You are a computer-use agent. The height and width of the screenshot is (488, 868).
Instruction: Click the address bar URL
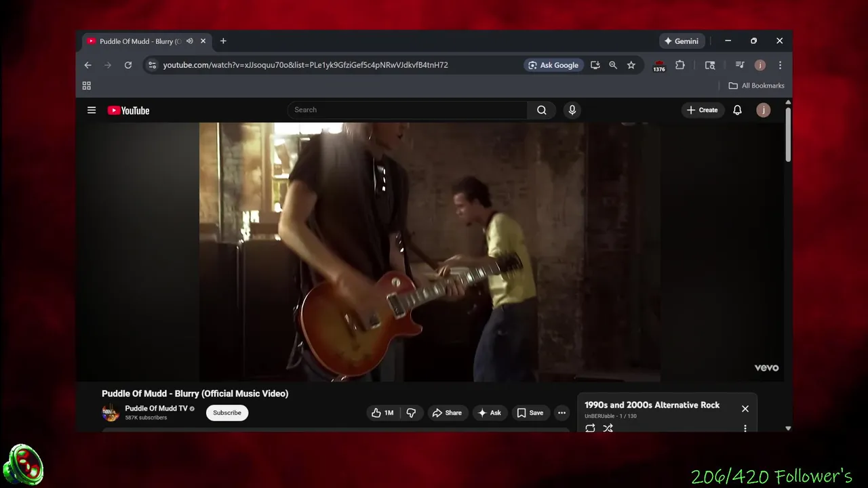pyautogui.click(x=305, y=65)
